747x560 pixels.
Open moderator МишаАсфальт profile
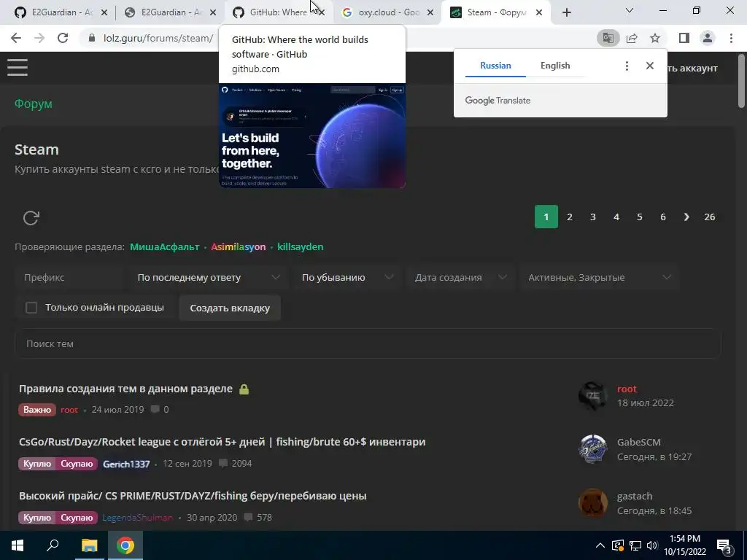[x=164, y=246]
